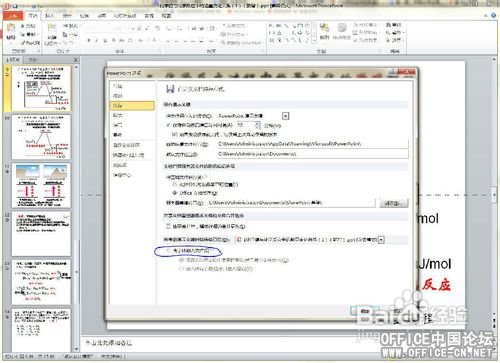Select the Office Document Cache radio button
Image resolution: width=500 pixels, height=363 pixels.
click(x=175, y=193)
